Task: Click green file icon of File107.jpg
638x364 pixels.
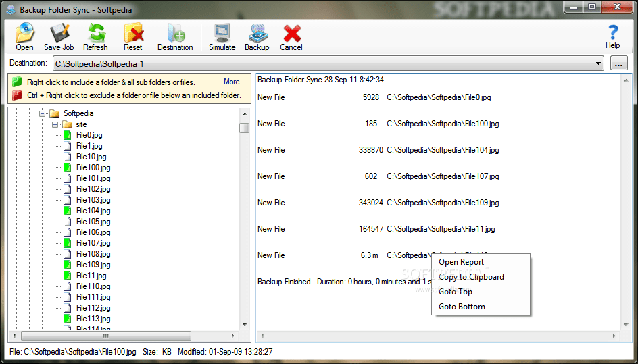Action: pos(67,243)
